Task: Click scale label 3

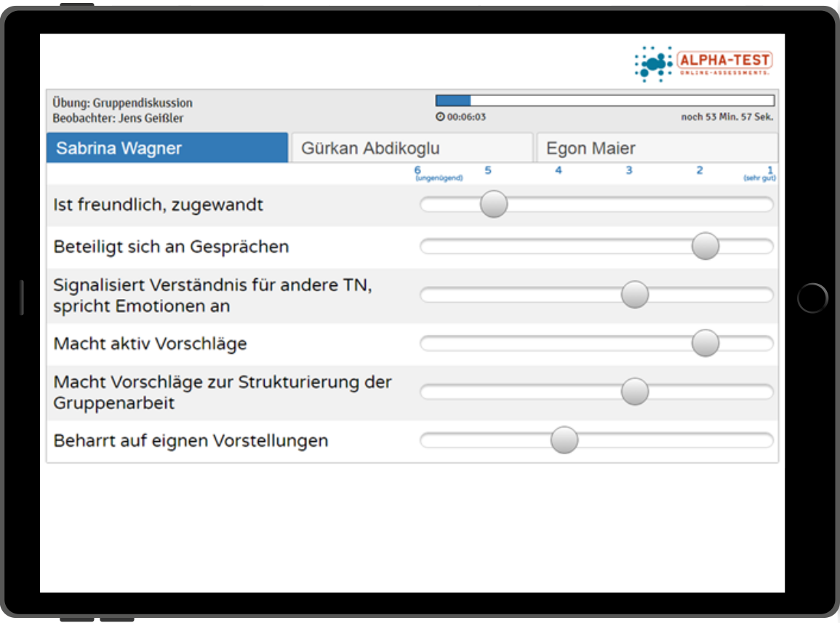Action: click(629, 170)
